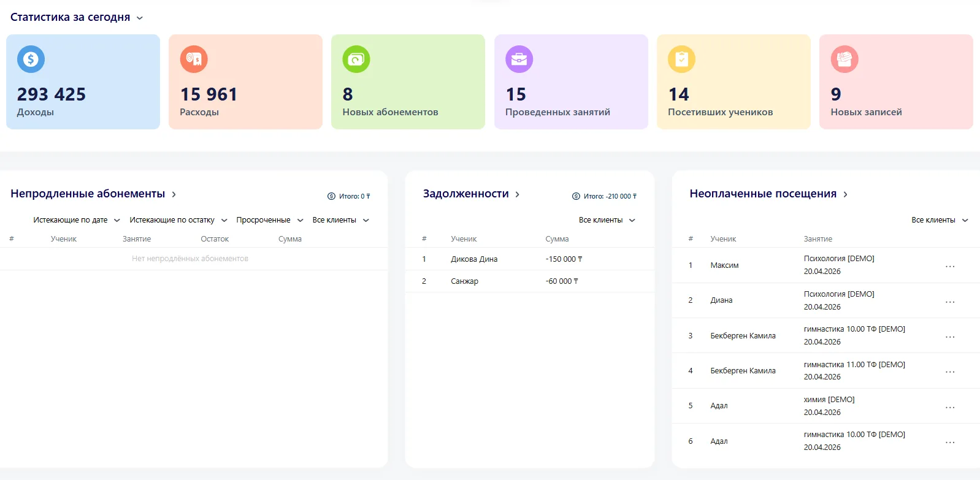Viewport: 980px width, 480px height.
Task: Open Все клиенты dropdown in Задолженности panel
Action: click(607, 220)
